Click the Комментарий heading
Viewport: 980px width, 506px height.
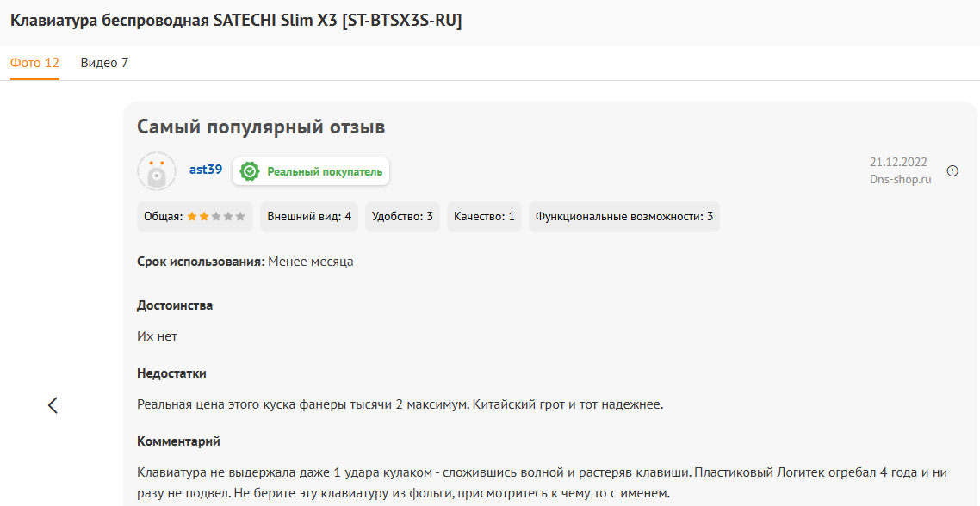click(x=179, y=441)
